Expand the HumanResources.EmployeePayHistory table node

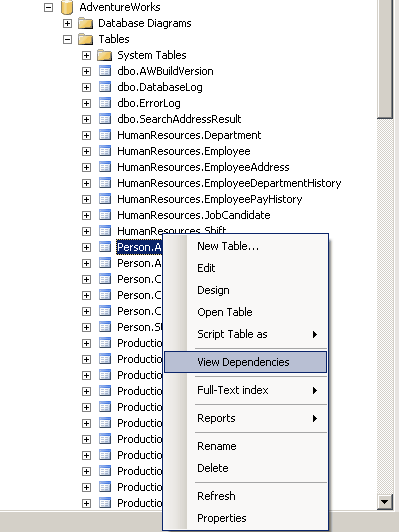point(87,199)
